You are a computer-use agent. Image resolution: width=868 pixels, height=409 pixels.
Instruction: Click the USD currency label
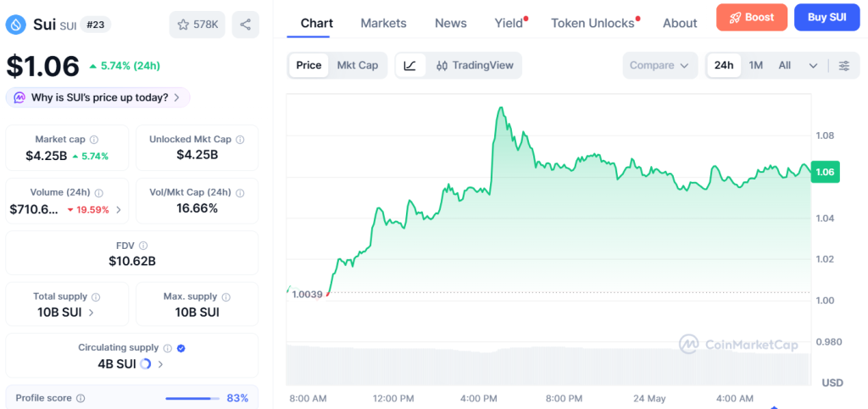tap(832, 383)
